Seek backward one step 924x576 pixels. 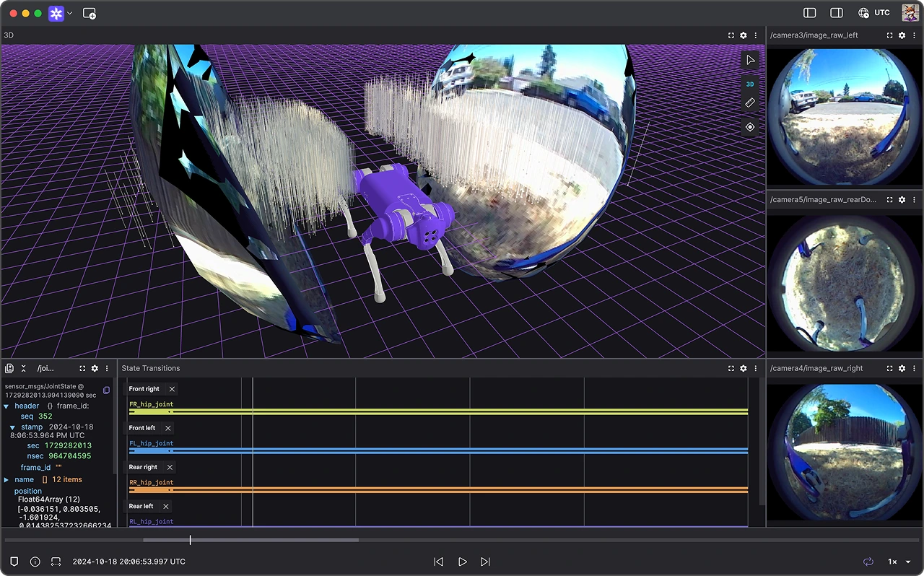[438, 562]
